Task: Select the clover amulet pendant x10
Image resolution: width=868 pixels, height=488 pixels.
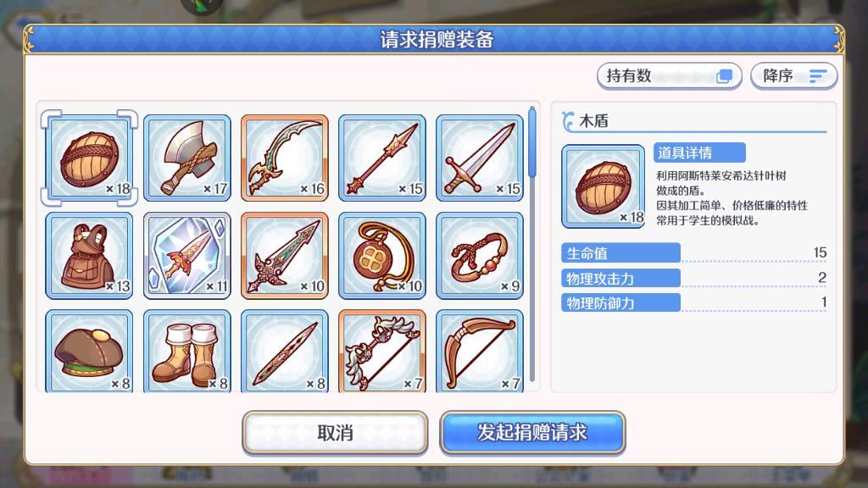Action: click(x=382, y=256)
